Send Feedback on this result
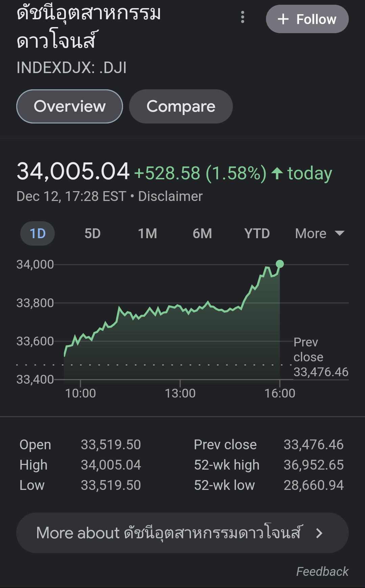Image resolution: width=365 pixels, height=588 pixels. [322, 571]
